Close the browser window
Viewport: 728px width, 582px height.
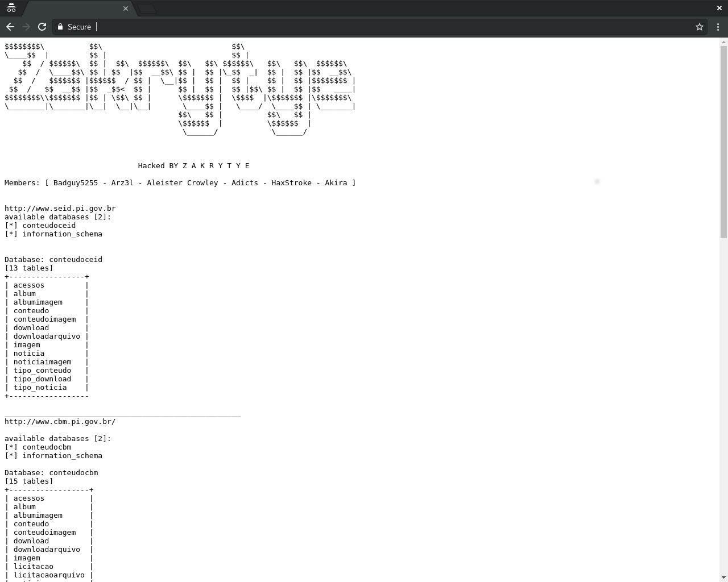719,8
